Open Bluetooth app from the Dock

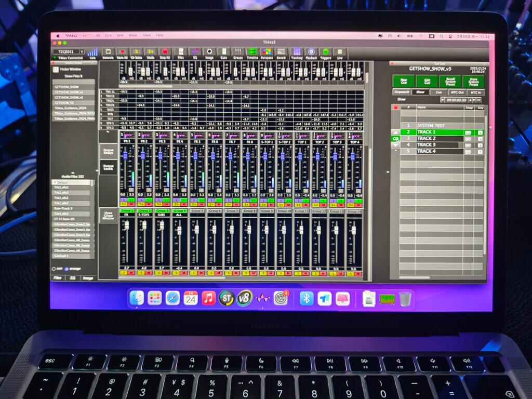pyautogui.click(x=307, y=299)
